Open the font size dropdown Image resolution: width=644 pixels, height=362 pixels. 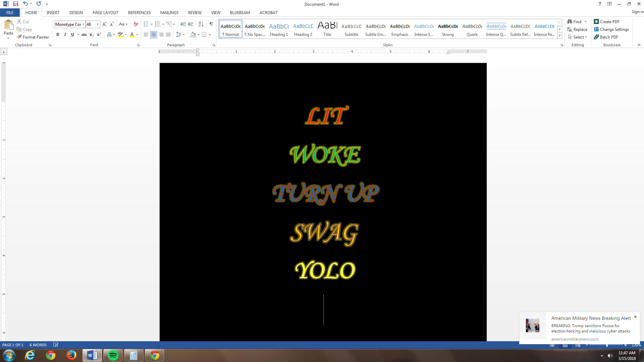coord(98,24)
